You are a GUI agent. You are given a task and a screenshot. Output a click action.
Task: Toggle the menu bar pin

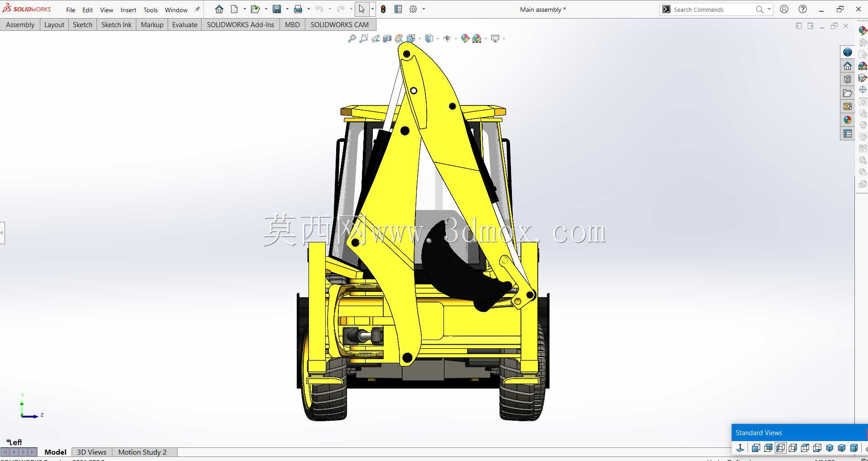tap(197, 9)
